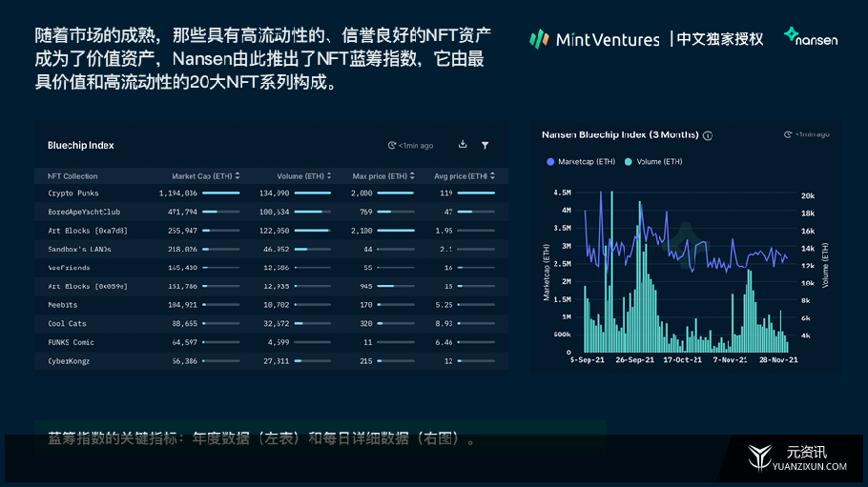The image size is (868, 487).
Task: Click the 中文独家授权 label
Action: (719, 39)
